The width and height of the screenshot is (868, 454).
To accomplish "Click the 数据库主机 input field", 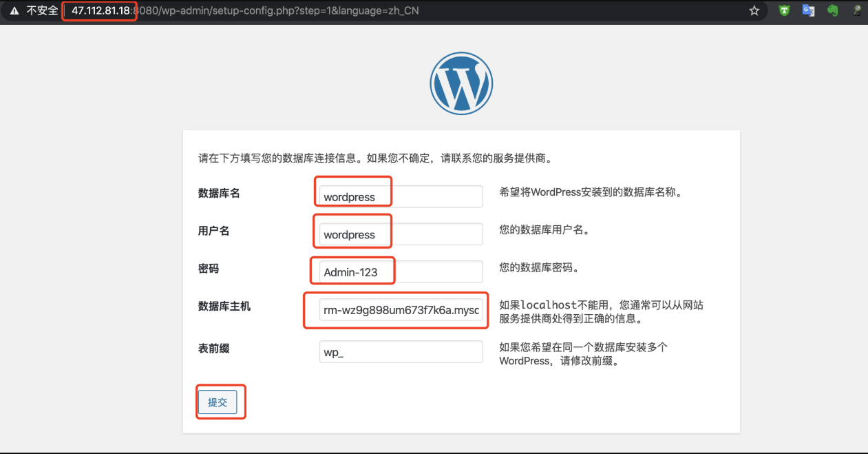I will click(401, 310).
